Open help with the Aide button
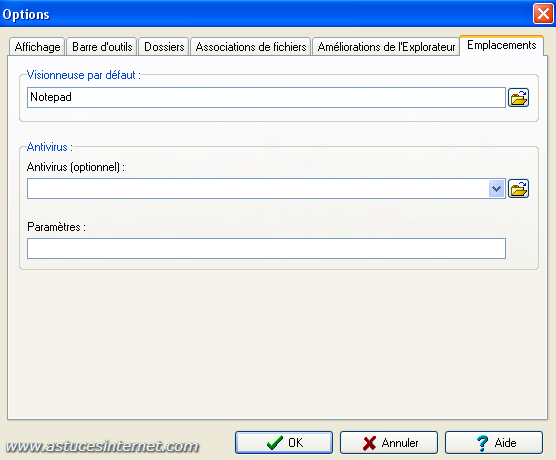The image size is (556, 460). tap(494, 443)
